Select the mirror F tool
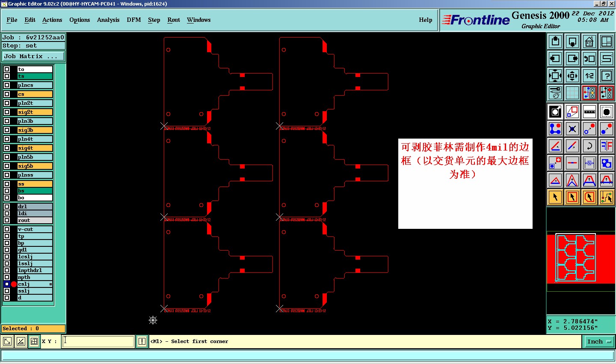The image size is (616, 364). [x=607, y=146]
